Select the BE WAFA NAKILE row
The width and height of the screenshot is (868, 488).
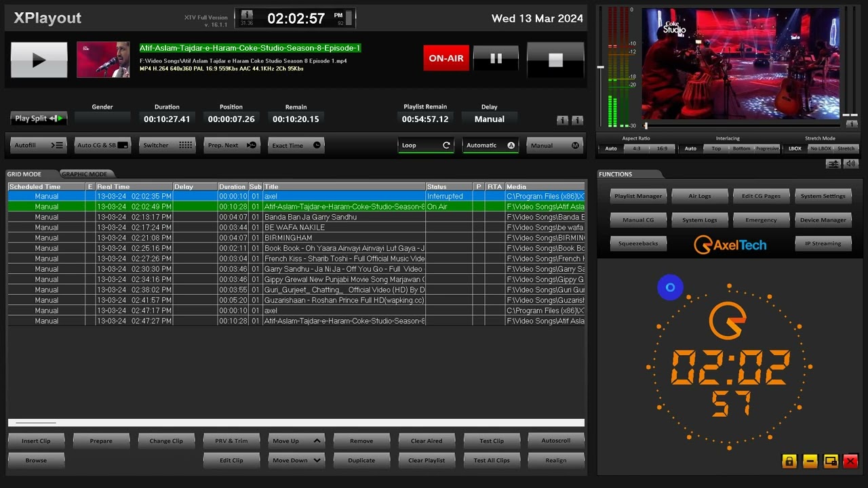pos(296,228)
